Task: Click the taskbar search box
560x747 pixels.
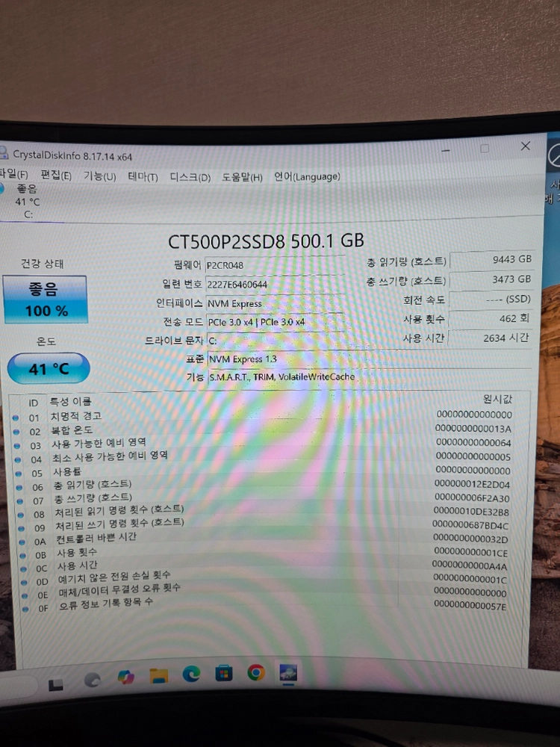Action: coord(16,686)
